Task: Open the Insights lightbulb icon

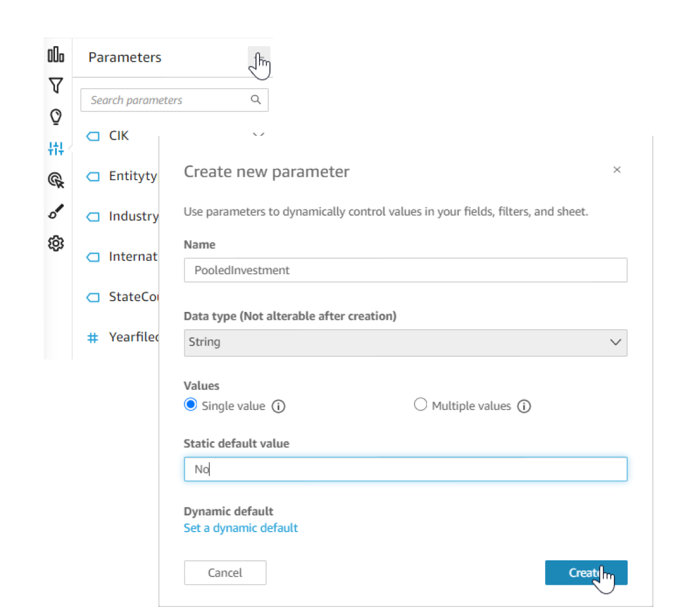Action: coord(56,117)
